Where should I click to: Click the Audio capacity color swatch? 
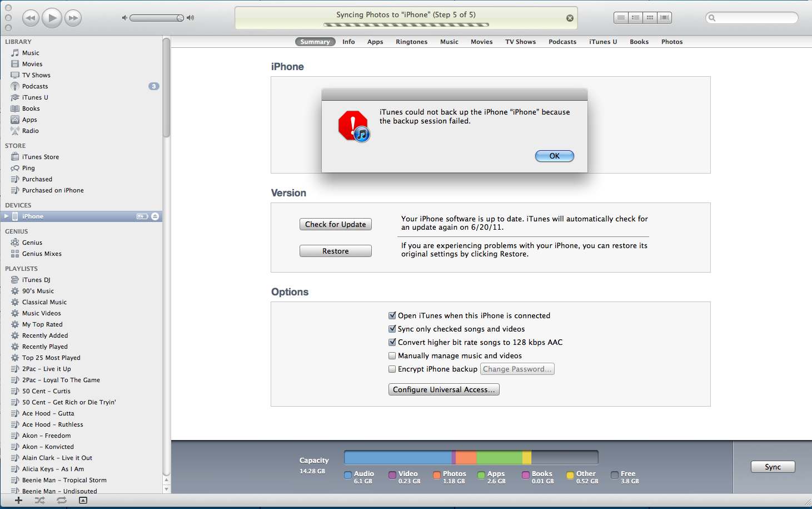pyautogui.click(x=348, y=475)
